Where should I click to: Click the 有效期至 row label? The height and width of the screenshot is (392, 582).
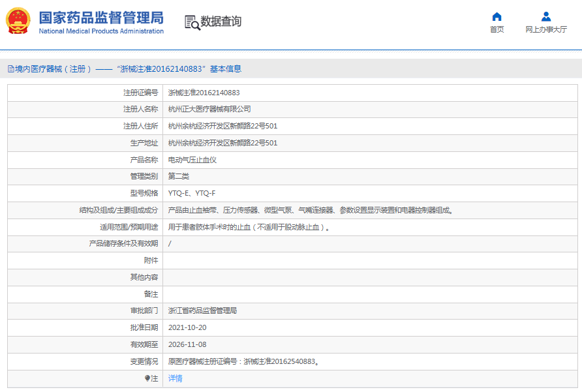pyautogui.click(x=144, y=344)
